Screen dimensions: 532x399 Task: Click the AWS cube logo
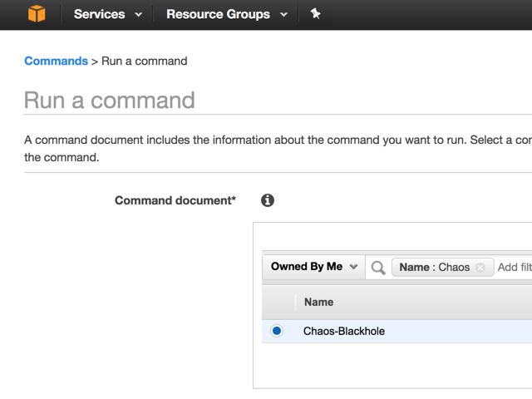[x=37, y=14]
